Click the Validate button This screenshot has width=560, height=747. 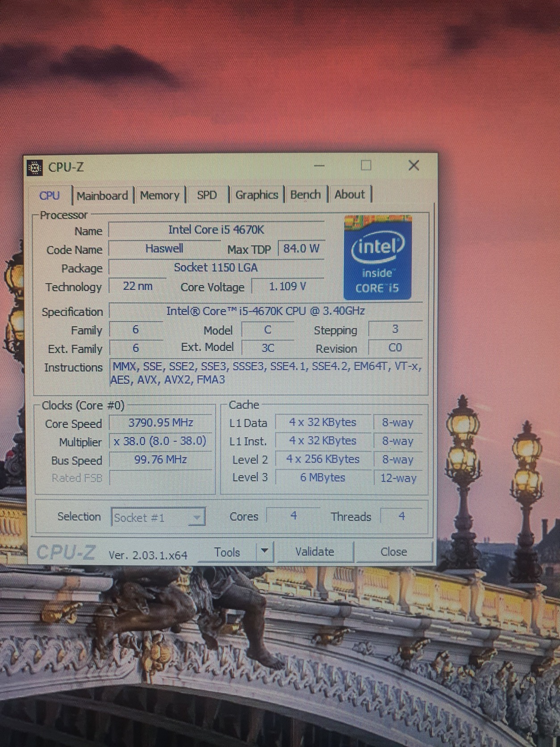315,552
